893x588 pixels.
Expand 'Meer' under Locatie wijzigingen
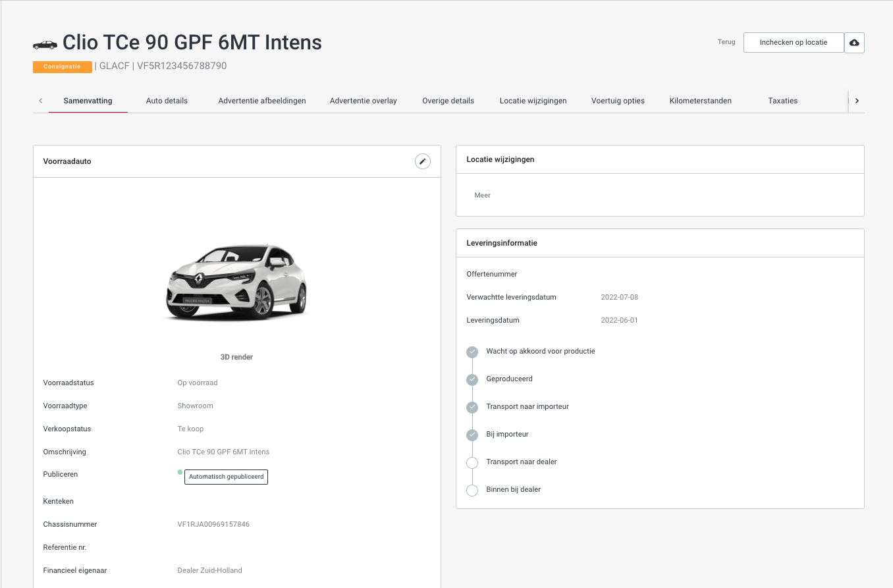[x=482, y=196]
